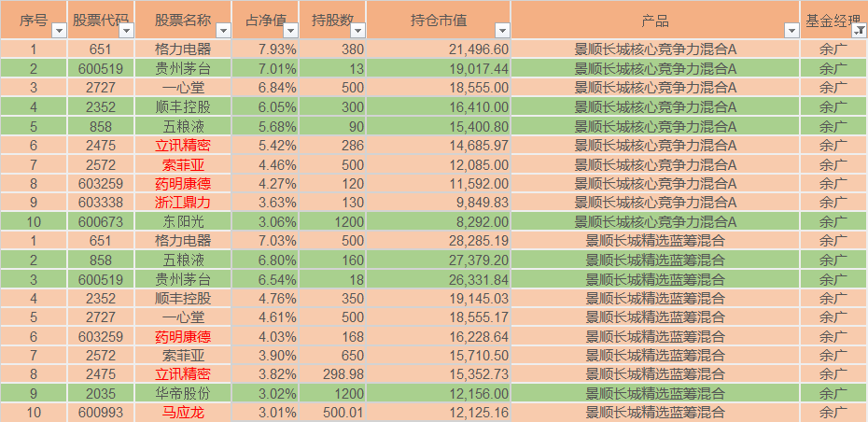Select the cell showing 6.80%
868x422 pixels.
[265, 260]
